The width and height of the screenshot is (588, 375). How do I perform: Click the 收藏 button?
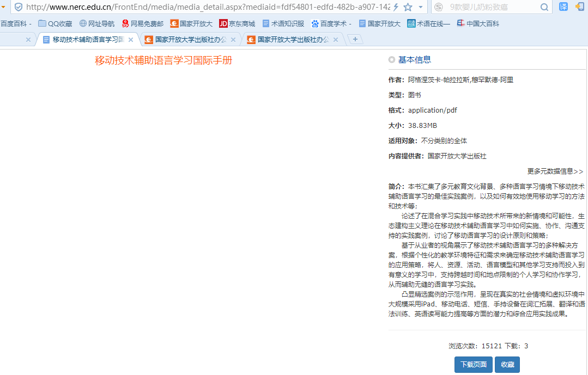(507, 365)
